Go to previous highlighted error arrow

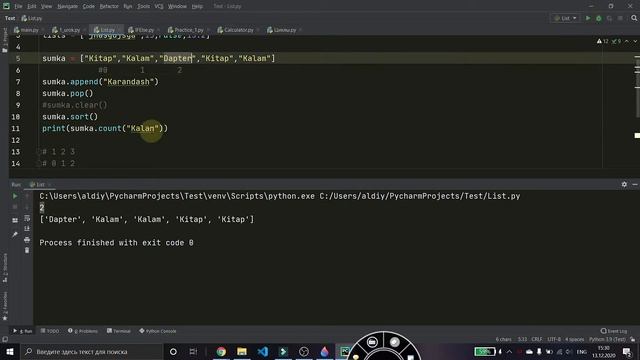click(x=627, y=41)
